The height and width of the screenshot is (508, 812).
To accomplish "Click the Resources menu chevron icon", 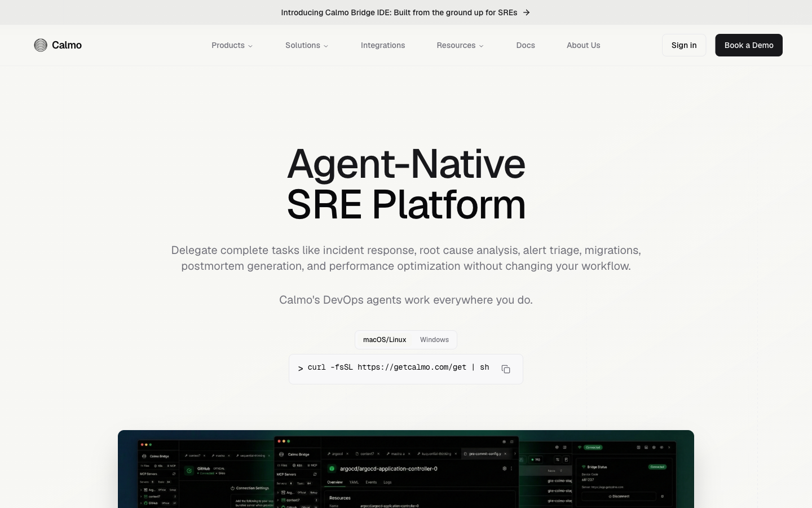I will click(481, 46).
